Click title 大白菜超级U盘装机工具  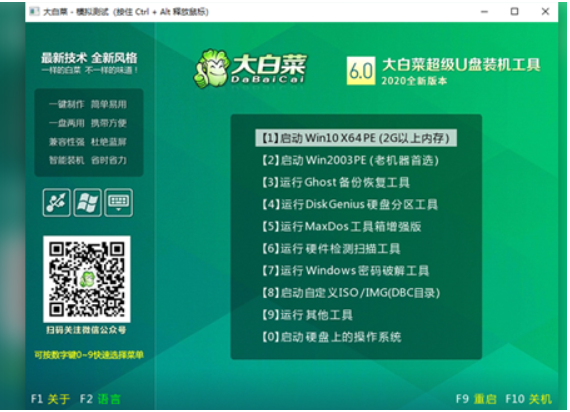[x=461, y=65]
